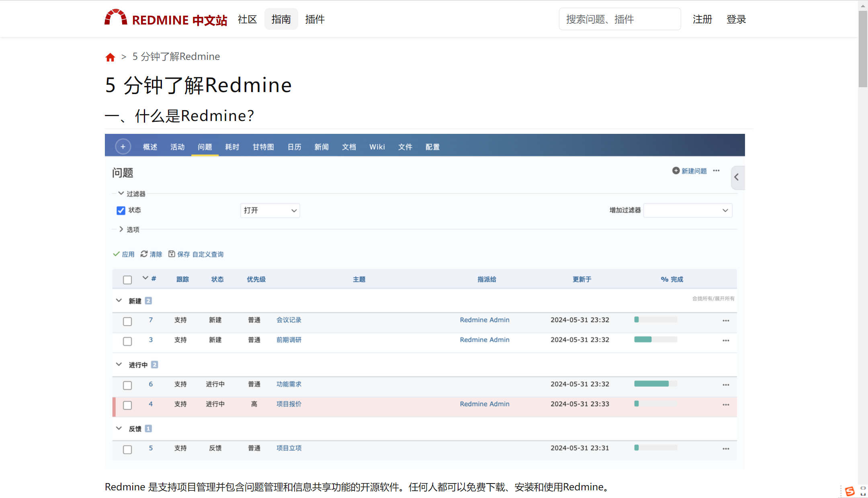Viewport: 868px width, 498px height.
Task: Check the box for issue 4 项目报价
Action: click(x=127, y=405)
